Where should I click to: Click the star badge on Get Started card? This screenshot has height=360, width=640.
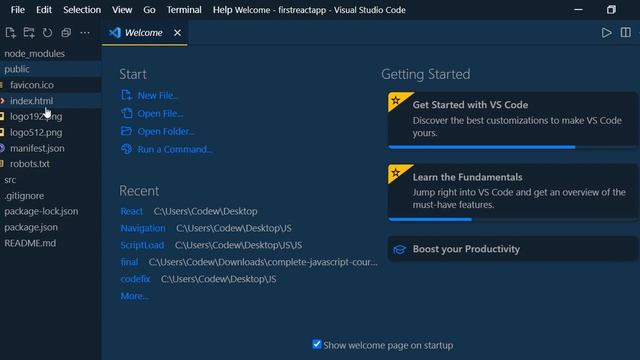pyautogui.click(x=396, y=100)
